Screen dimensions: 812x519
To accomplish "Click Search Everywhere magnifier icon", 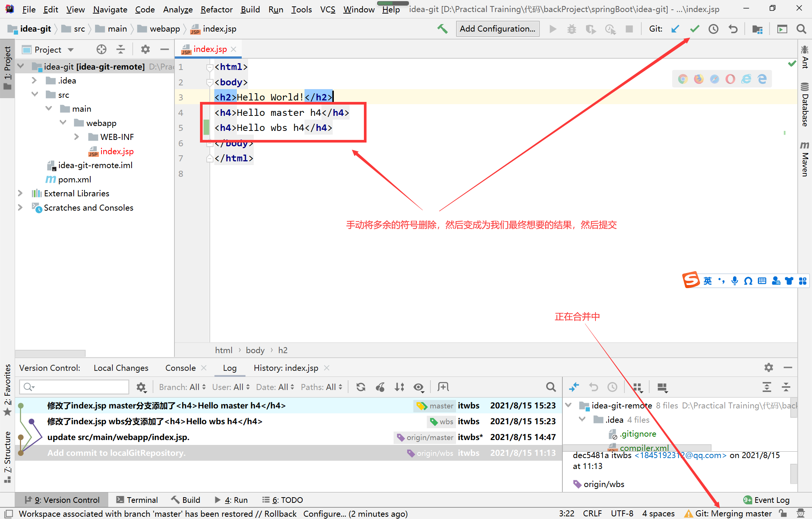I will click(x=801, y=29).
